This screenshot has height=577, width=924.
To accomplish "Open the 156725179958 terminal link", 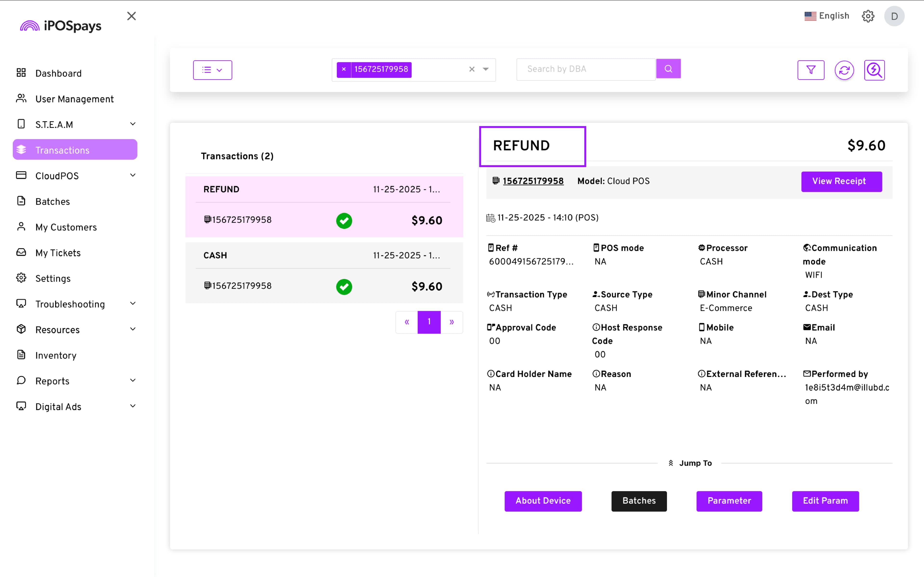I will click(533, 181).
